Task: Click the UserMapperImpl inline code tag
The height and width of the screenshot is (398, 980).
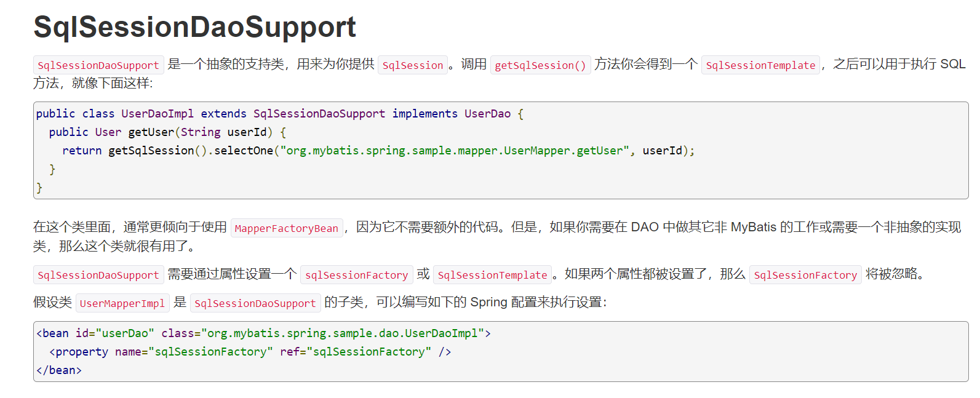Action: pyautogui.click(x=122, y=303)
